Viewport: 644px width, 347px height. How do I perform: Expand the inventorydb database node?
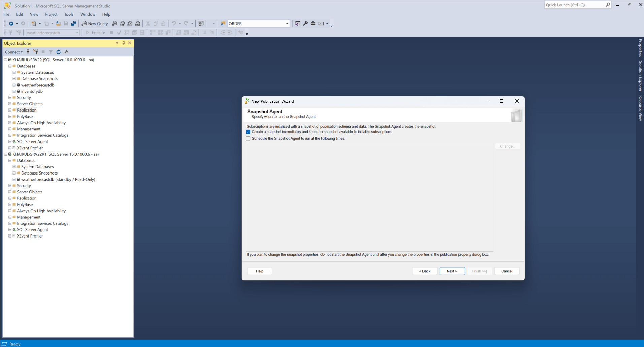[14, 91]
